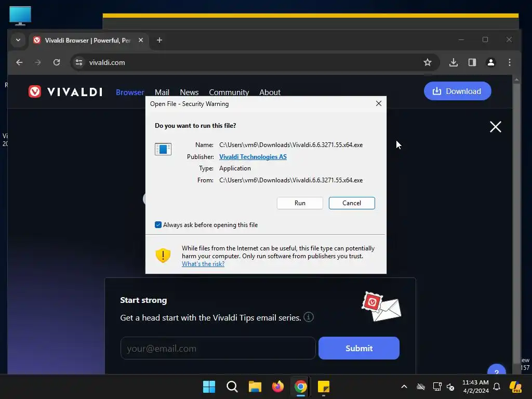Click the info icon next to email series

pyautogui.click(x=308, y=317)
